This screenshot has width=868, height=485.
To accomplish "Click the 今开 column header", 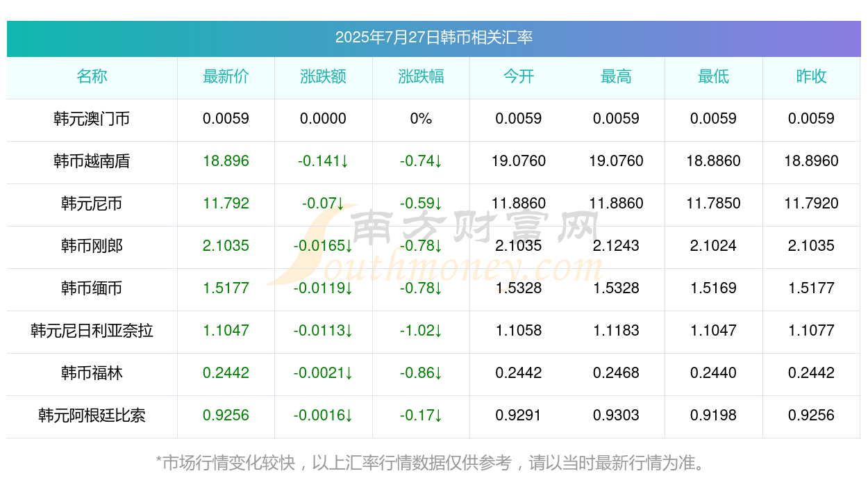I will coord(519,76).
